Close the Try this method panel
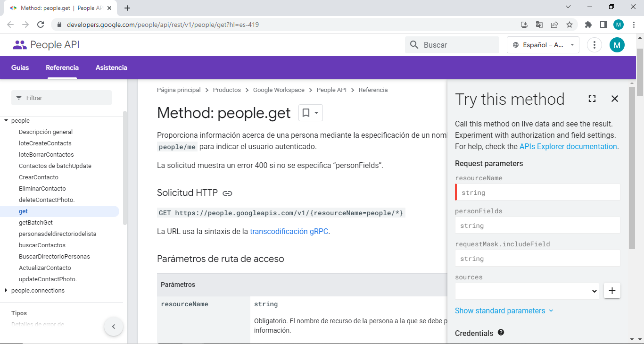Image resolution: width=644 pixels, height=344 pixels. (x=614, y=99)
